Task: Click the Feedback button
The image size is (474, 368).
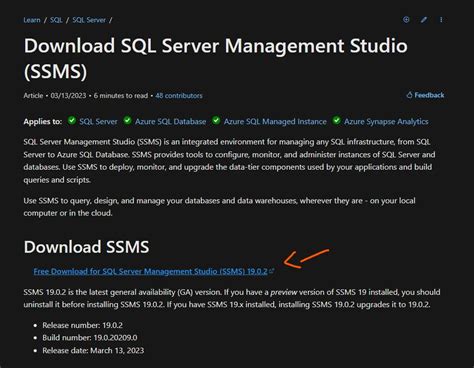Action: [x=425, y=95]
